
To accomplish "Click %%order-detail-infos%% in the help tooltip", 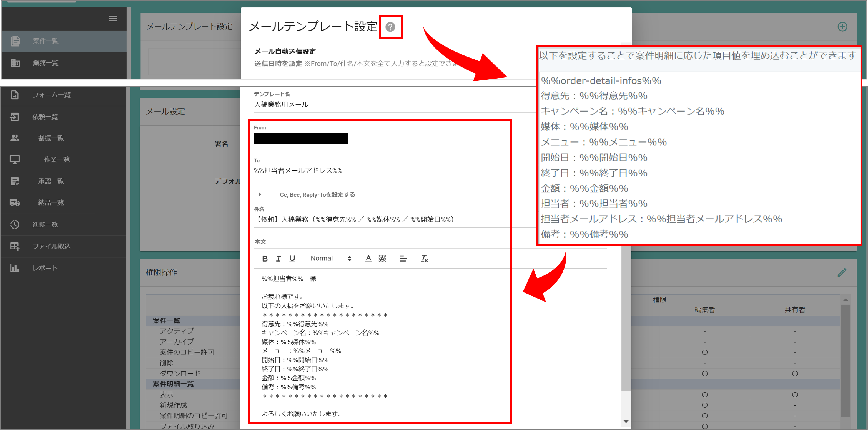I will 601,81.
